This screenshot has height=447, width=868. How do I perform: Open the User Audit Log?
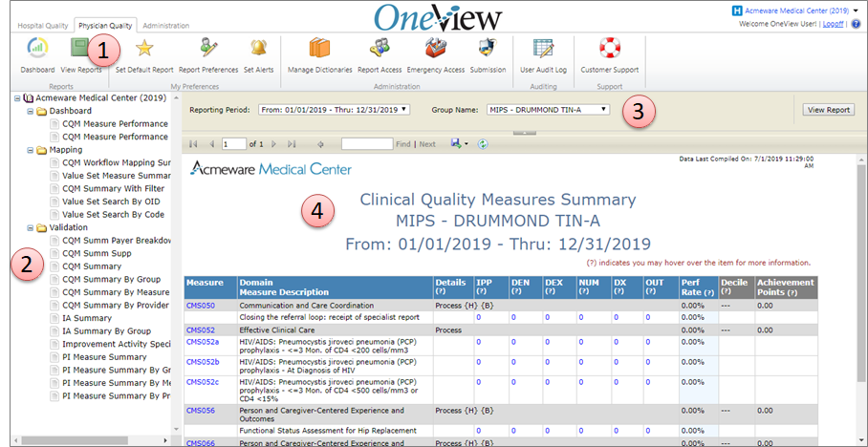pos(543,48)
